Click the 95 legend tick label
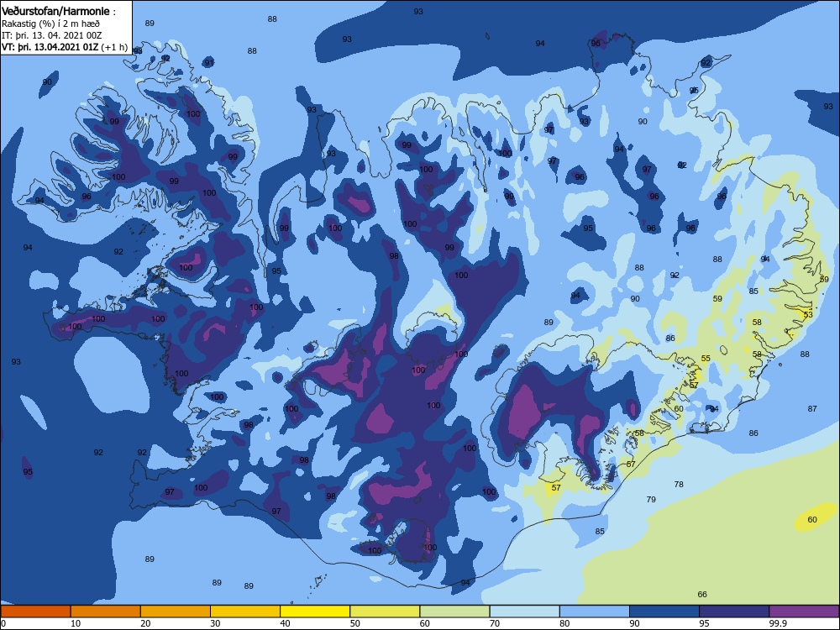 click(x=704, y=623)
